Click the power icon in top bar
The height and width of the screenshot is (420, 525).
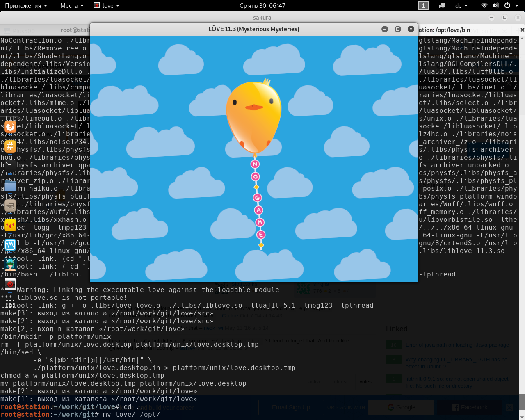coord(507,5)
